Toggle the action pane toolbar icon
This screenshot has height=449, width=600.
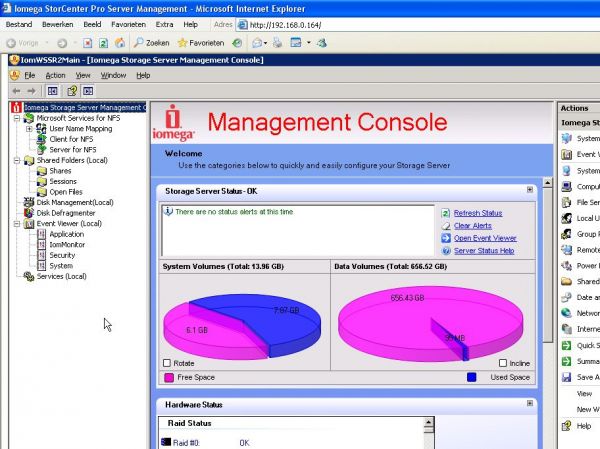(88, 91)
